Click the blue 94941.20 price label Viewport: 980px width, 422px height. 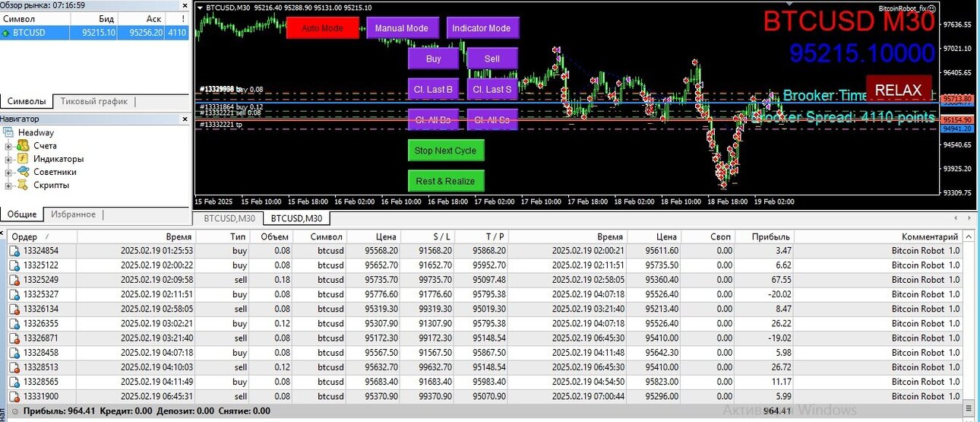(958, 129)
